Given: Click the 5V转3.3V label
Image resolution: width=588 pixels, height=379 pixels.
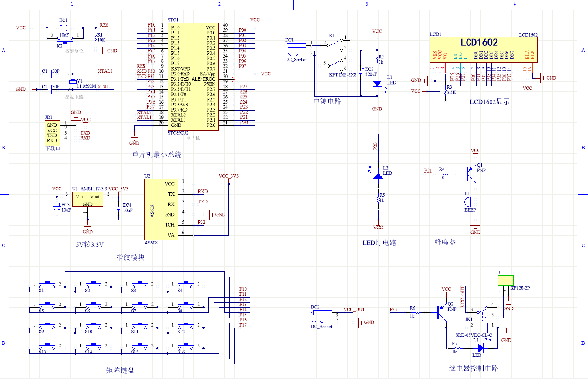Looking at the screenshot, I should 89,244.
